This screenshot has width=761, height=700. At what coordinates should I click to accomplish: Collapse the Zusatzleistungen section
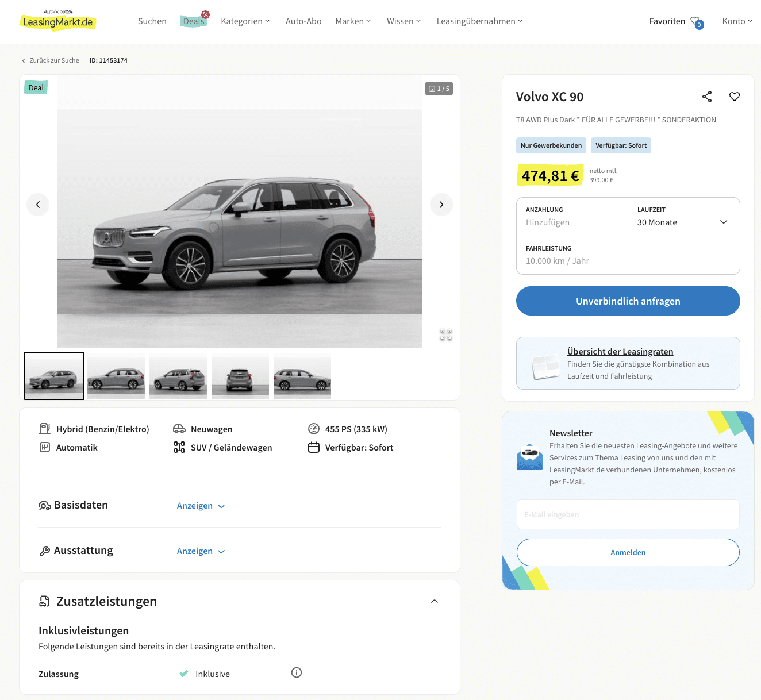coord(435,601)
